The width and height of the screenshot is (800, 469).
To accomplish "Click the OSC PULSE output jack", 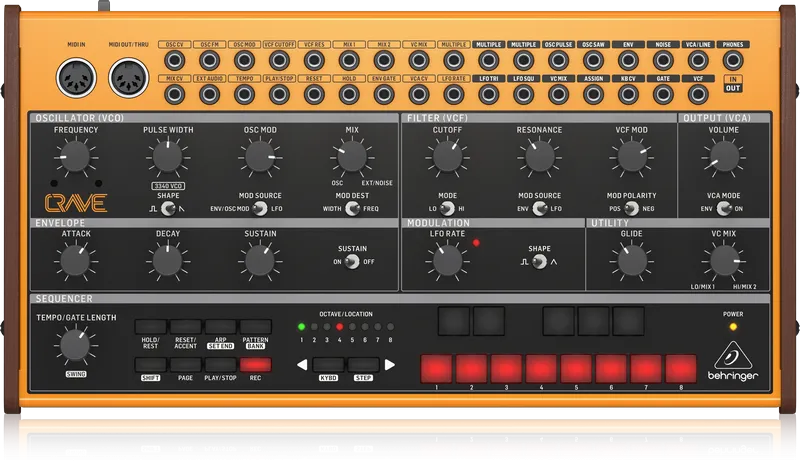I will pyautogui.click(x=558, y=61).
